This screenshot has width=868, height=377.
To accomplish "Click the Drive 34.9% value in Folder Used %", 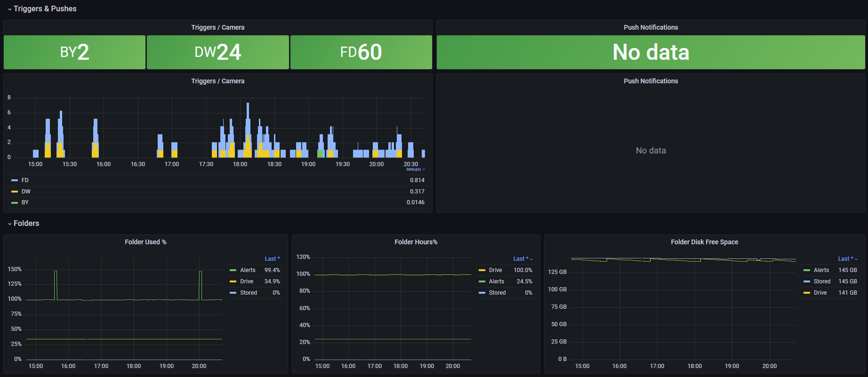I will point(272,281).
